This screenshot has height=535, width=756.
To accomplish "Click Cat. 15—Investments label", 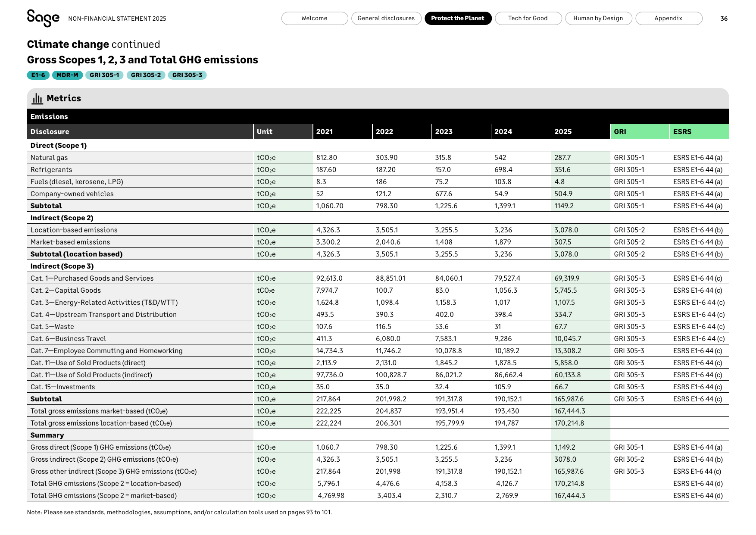I will 62,387.
